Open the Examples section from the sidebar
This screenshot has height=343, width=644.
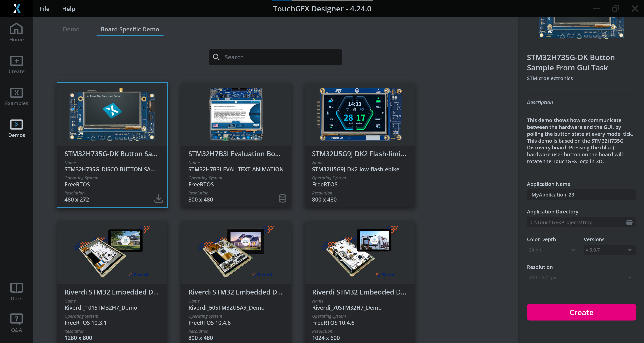16,96
